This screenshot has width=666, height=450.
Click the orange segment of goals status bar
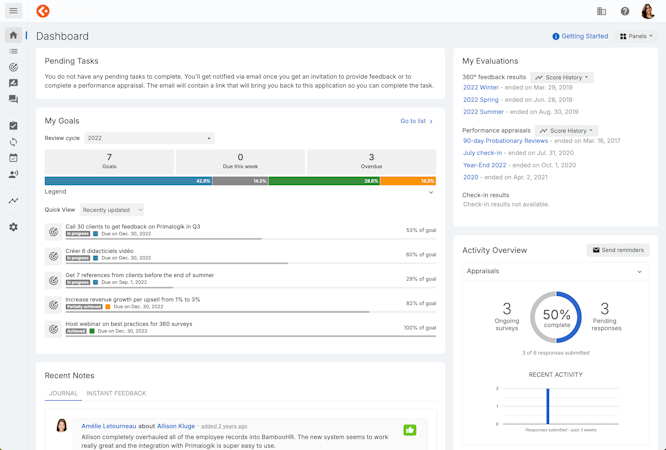click(x=408, y=181)
